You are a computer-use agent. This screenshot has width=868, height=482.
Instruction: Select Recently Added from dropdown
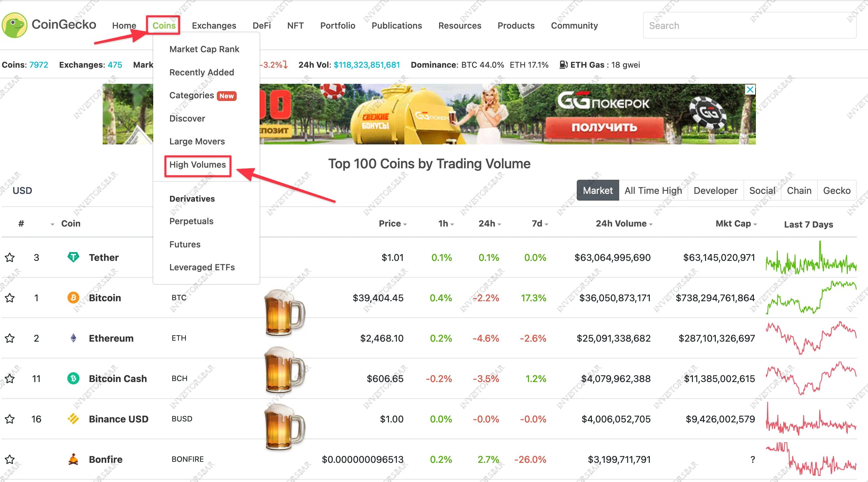(x=201, y=72)
